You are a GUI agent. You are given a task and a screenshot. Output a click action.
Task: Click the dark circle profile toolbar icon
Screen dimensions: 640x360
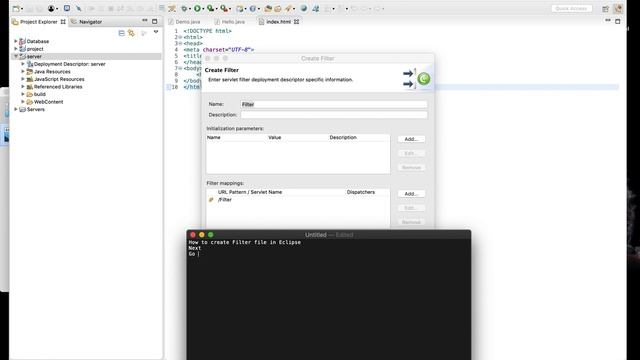click(51, 9)
